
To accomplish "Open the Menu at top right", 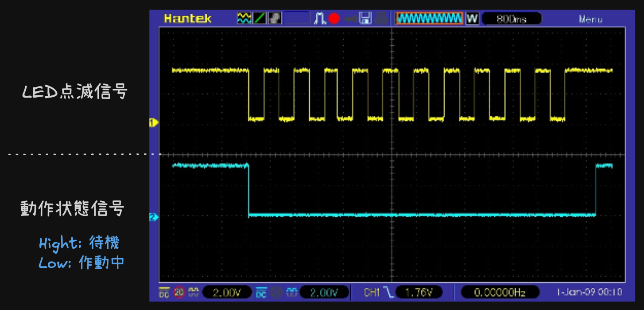I will pos(590,19).
